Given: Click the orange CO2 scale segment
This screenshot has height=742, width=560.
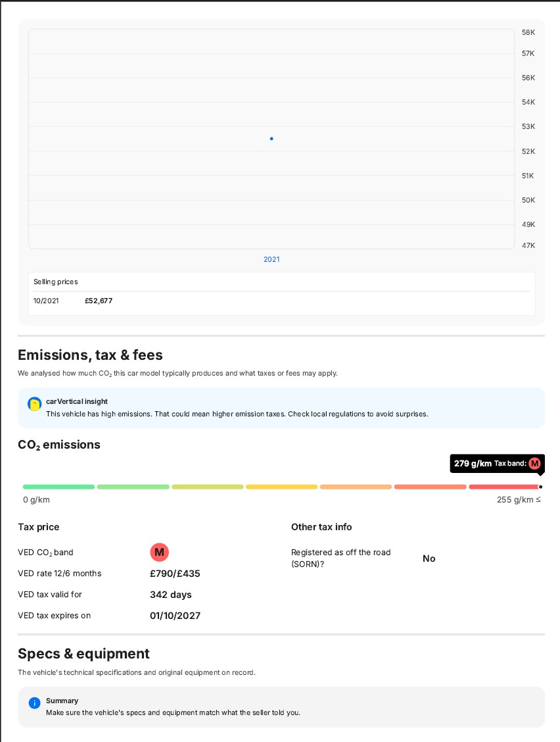Looking at the screenshot, I should pyautogui.click(x=356, y=487).
